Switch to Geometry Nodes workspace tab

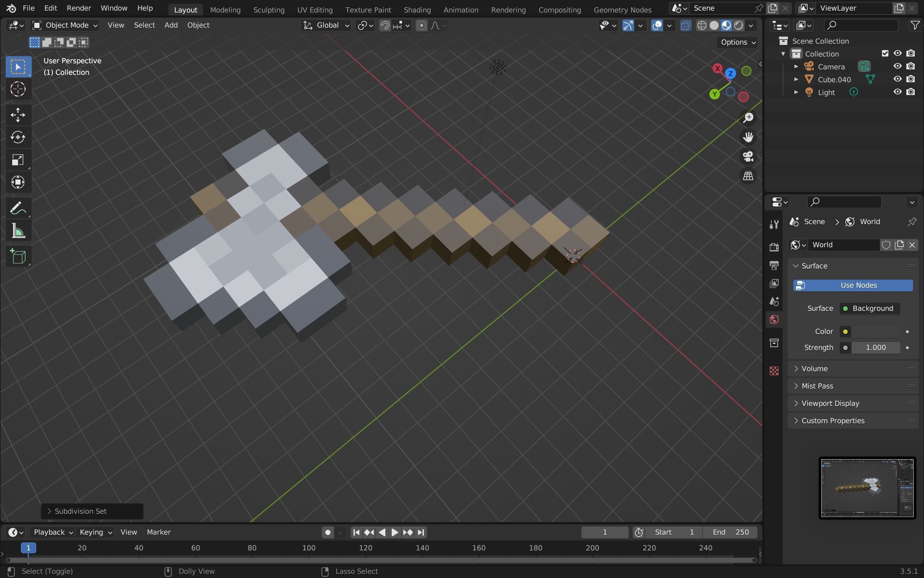(x=622, y=10)
